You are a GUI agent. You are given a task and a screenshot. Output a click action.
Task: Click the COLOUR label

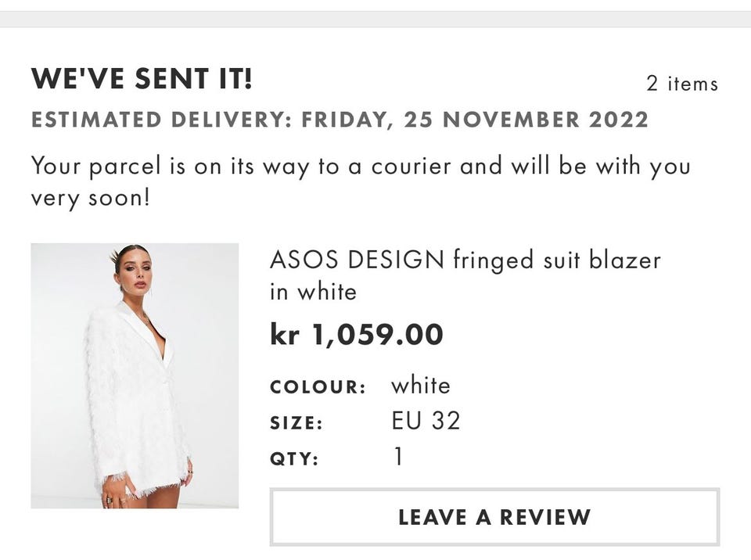click(318, 387)
